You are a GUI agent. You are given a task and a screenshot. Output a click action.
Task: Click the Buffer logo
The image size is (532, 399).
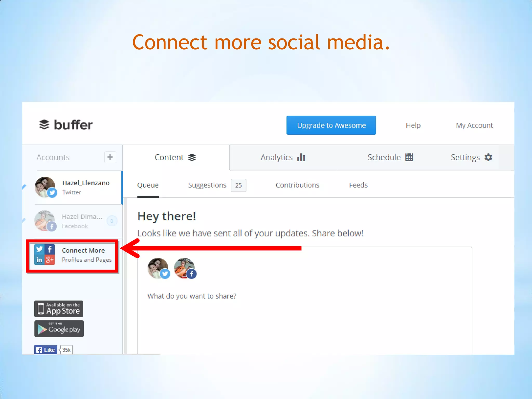[66, 125]
